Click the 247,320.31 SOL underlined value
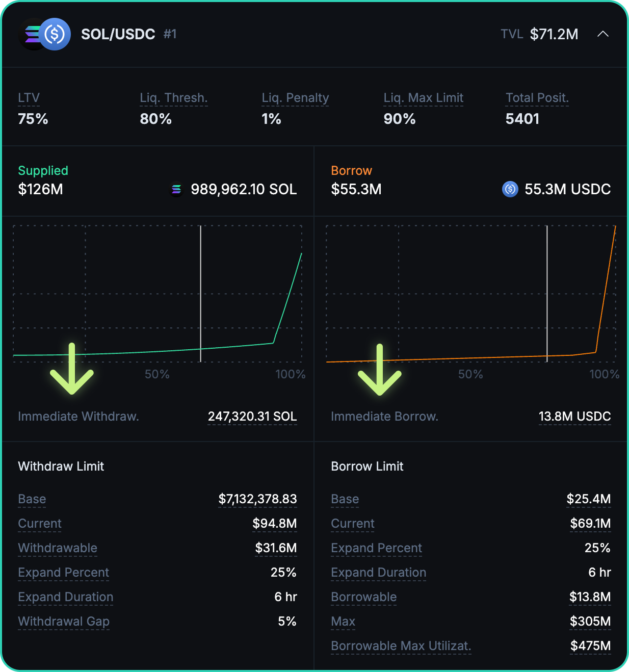Image resolution: width=629 pixels, height=672 pixels. coord(252,417)
